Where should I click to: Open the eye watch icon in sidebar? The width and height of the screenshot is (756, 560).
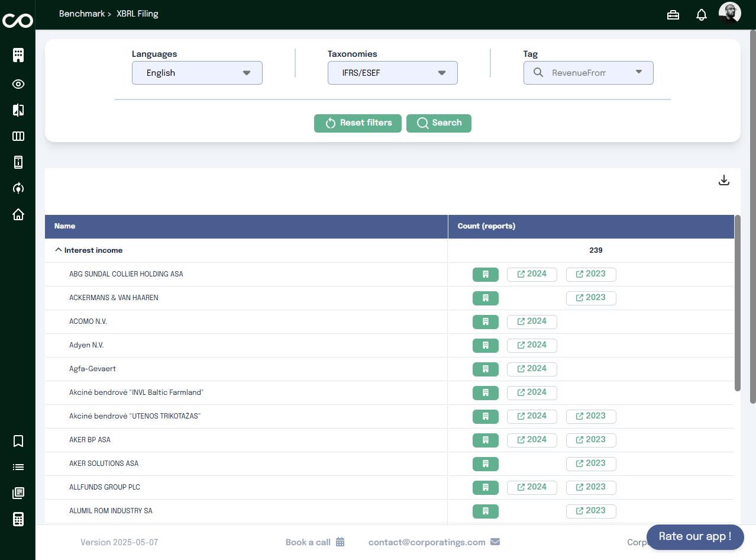coord(18,84)
